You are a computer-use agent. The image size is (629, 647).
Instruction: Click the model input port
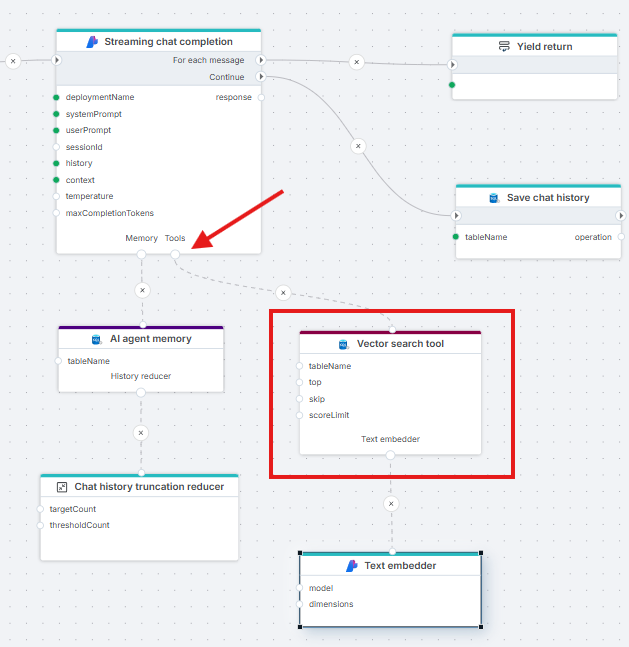tap(300, 588)
